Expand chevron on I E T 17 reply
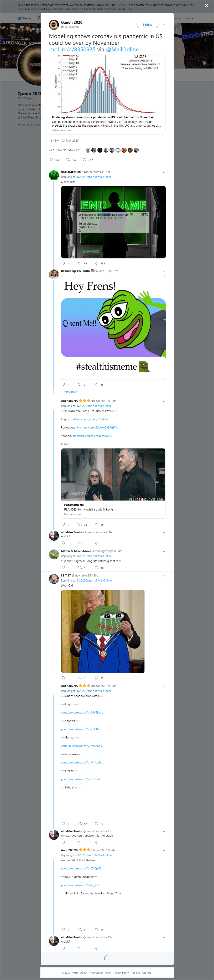 point(164,576)
